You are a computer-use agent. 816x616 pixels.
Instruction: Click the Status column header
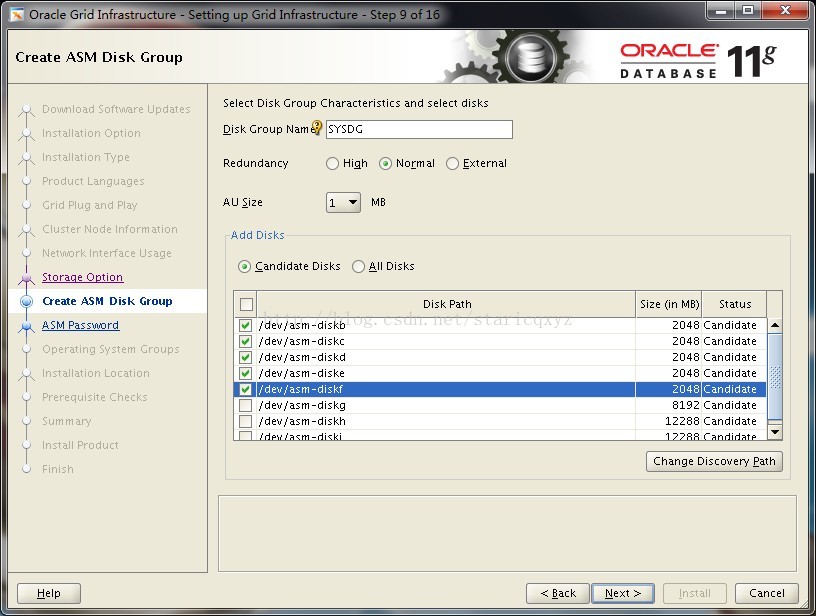734,304
